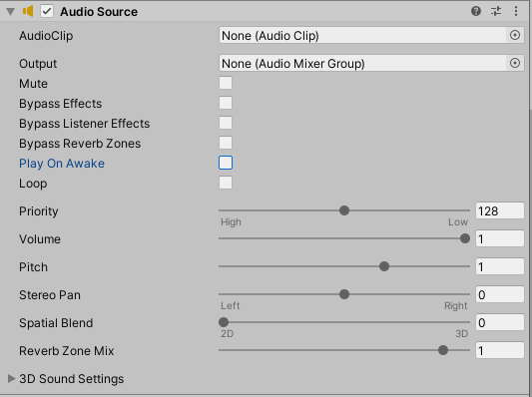The width and height of the screenshot is (532, 397).
Task: Click the Priority slider handle
Action: 344,210
